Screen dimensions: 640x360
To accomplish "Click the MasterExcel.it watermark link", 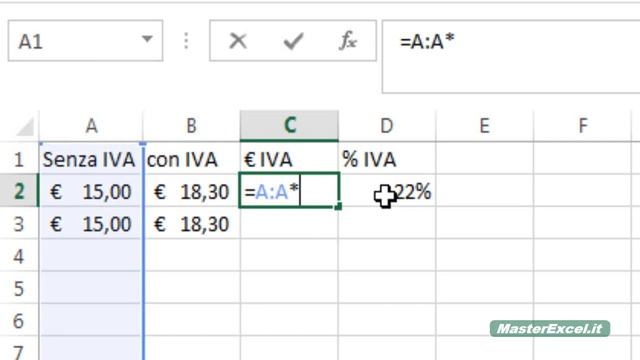I will coord(550,329).
